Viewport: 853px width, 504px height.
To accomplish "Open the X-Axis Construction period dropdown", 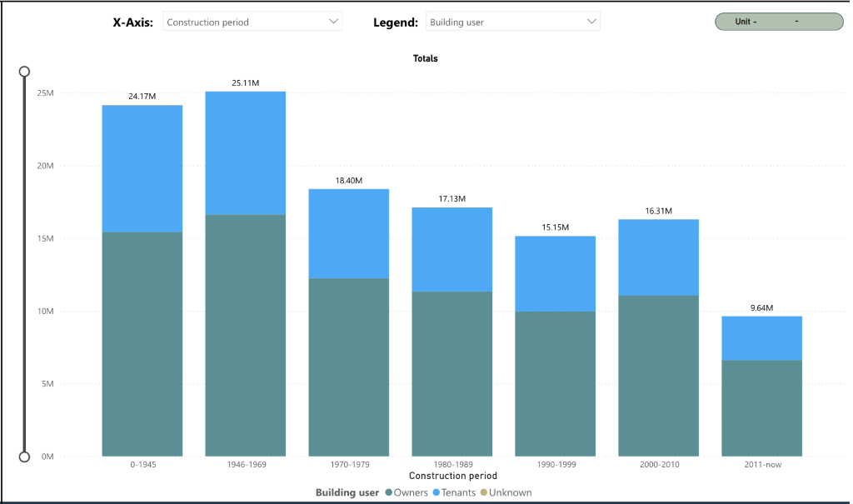I will click(242, 22).
